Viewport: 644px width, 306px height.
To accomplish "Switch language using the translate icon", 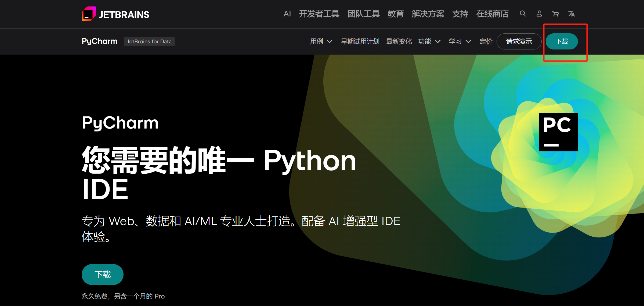I will 571,14.
